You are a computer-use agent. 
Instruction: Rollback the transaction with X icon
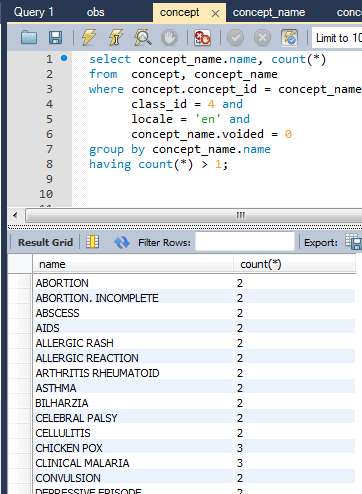(262, 38)
